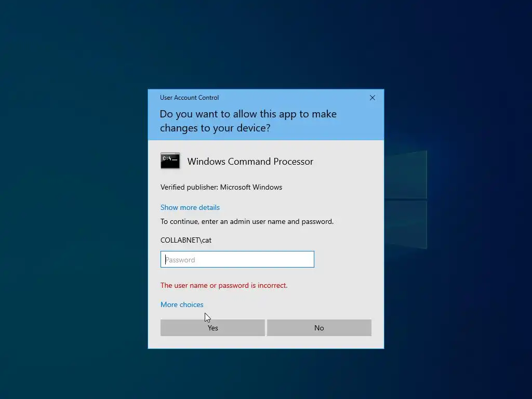Screen dimensions: 532x399
Task: Open the More choices link
Action: [182, 304]
